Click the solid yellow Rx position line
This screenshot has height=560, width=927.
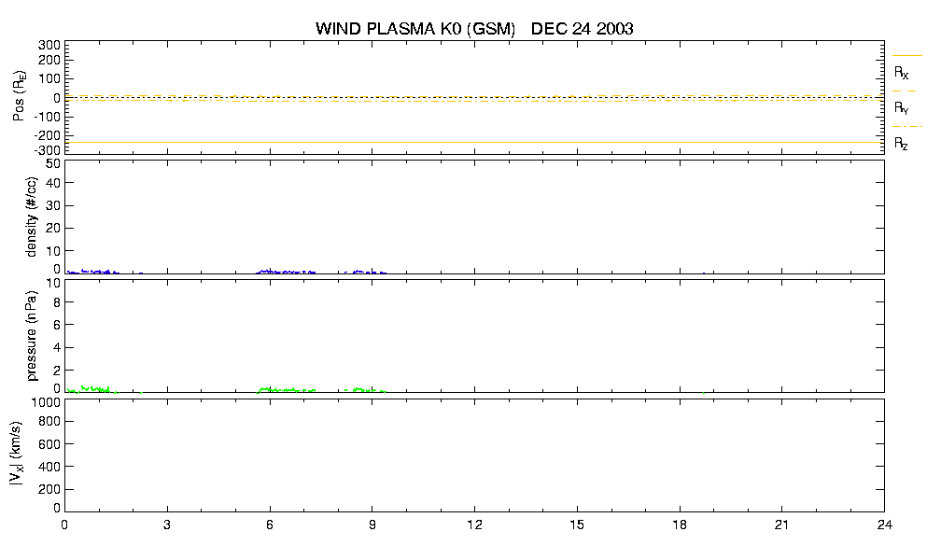[474, 143]
